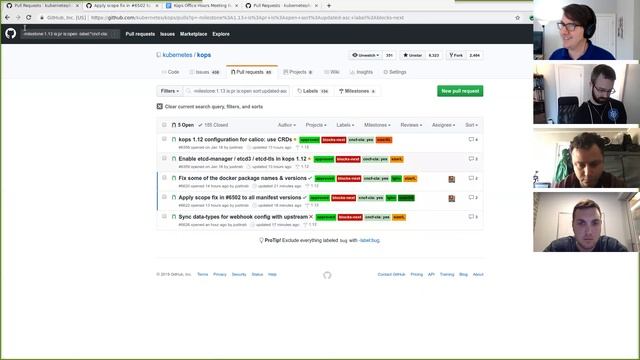Click success checkmark on scope fix PR

(305, 198)
